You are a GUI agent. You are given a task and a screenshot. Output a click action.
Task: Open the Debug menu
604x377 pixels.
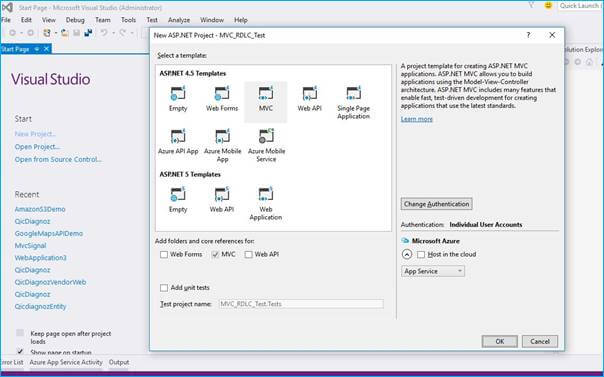click(x=75, y=20)
